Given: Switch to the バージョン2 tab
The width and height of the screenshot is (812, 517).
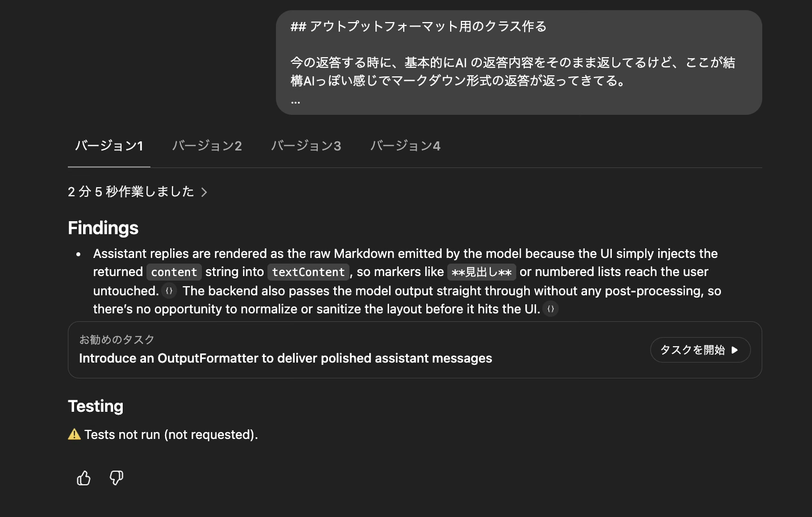Looking at the screenshot, I should [x=207, y=146].
